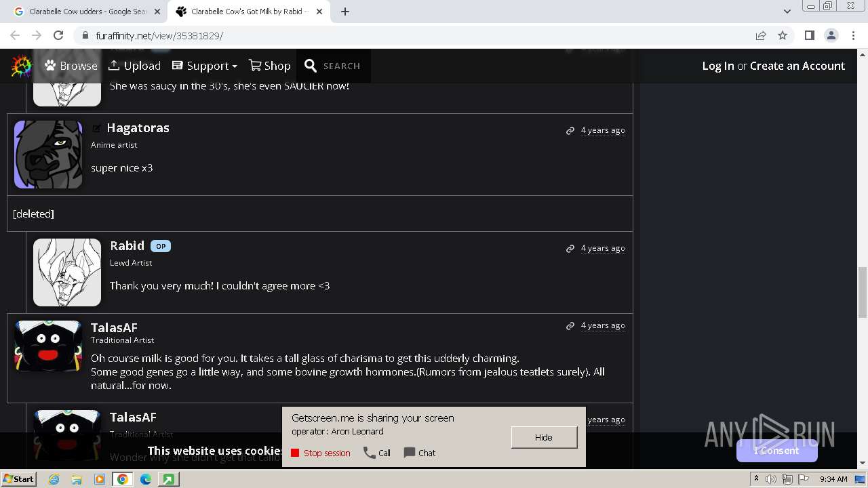Click the page vertical scrollbar thumb

click(x=862, y=292)
